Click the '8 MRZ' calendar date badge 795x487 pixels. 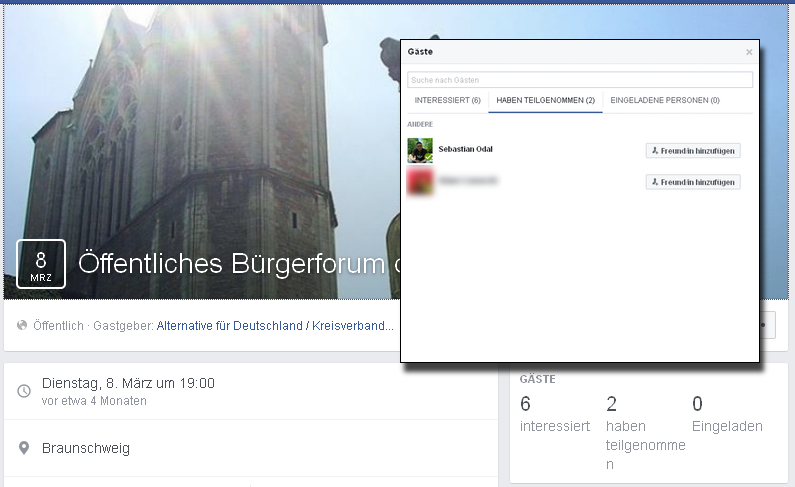tap(41, 264)
